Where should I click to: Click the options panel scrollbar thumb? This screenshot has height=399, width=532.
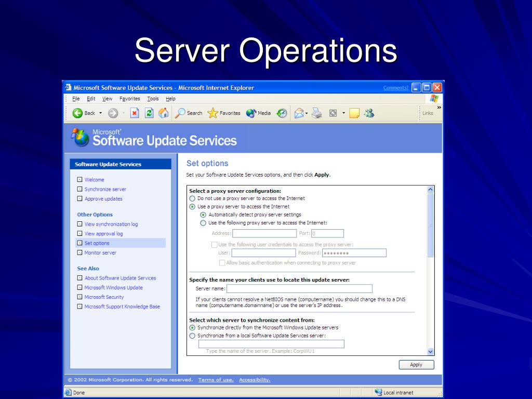(430, 225)
